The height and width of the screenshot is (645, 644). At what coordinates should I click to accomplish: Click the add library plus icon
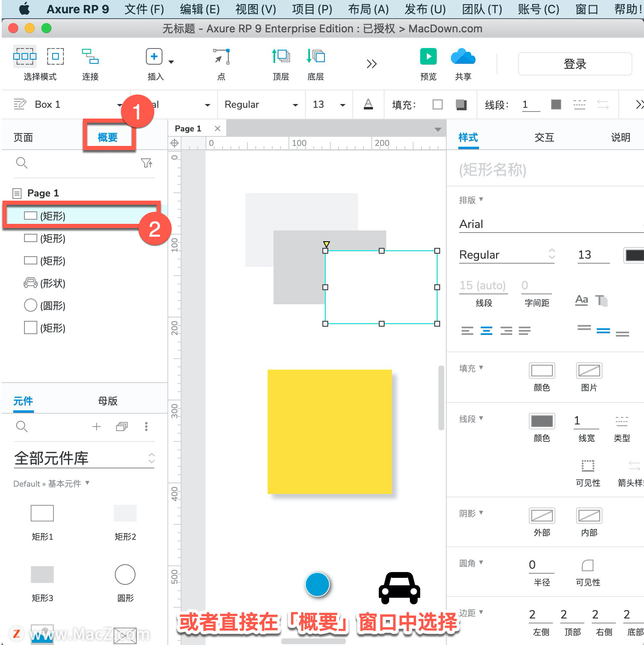97,427
